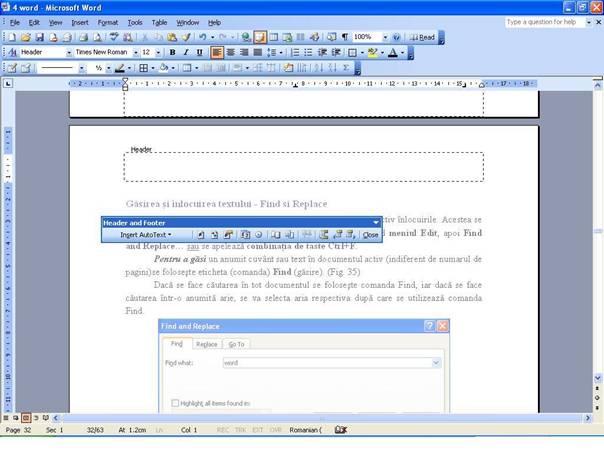Close the Header and Footer toolbar

pyautogui.click(x=370, y=235)
